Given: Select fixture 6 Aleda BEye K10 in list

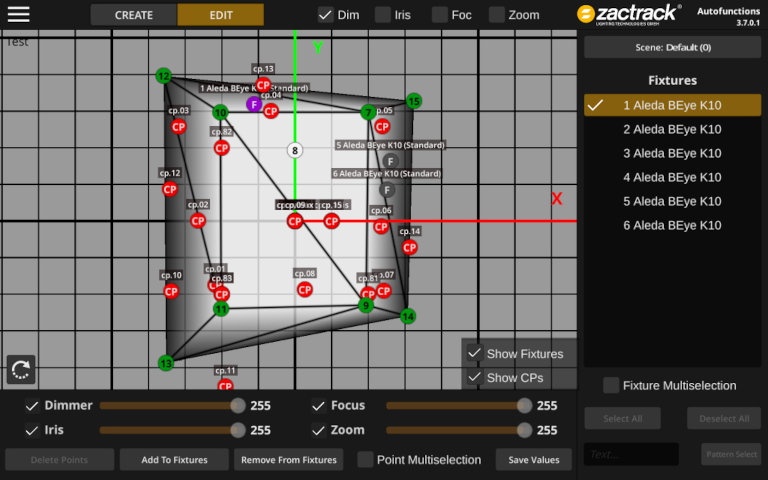Looking at the screenshot, I should tap(672, 225).
